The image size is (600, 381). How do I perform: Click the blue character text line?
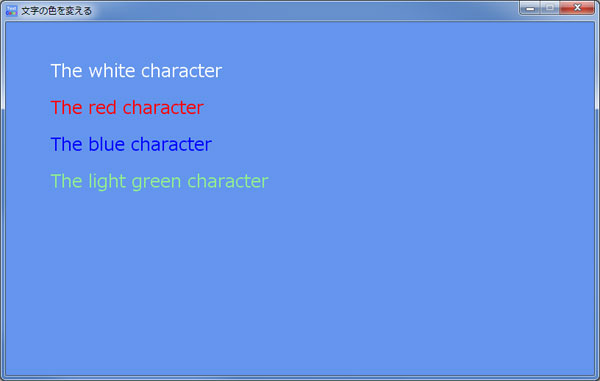[x=131, y=144]
